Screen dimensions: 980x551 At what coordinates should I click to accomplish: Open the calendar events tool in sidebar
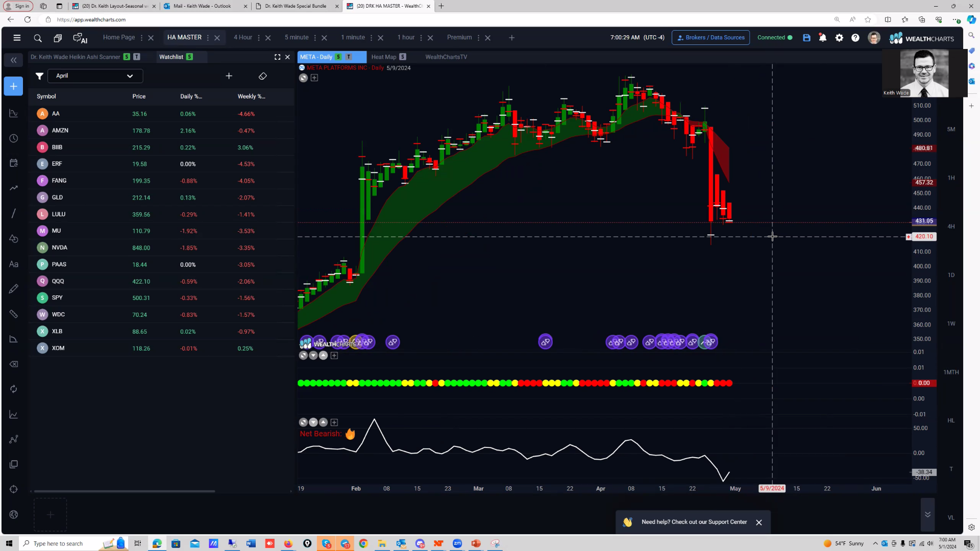click(x=14, y=163)
